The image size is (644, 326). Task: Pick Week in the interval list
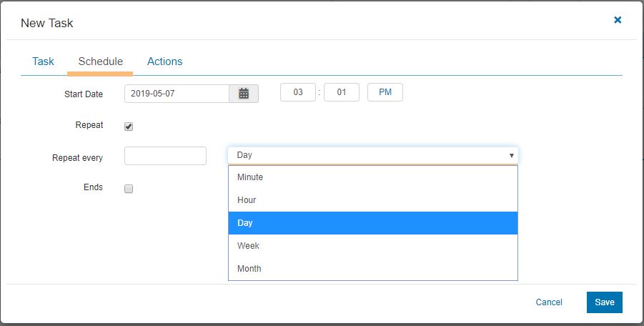coord(373,246)
